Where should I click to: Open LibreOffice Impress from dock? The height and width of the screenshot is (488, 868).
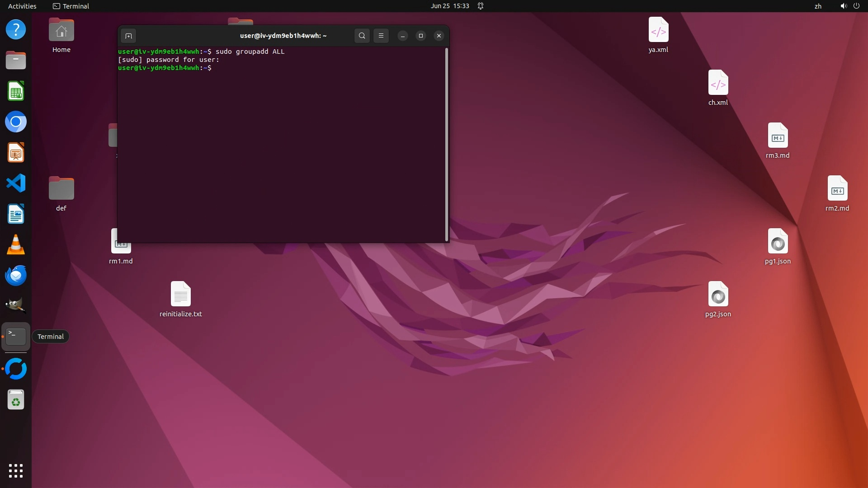(16, 153)
